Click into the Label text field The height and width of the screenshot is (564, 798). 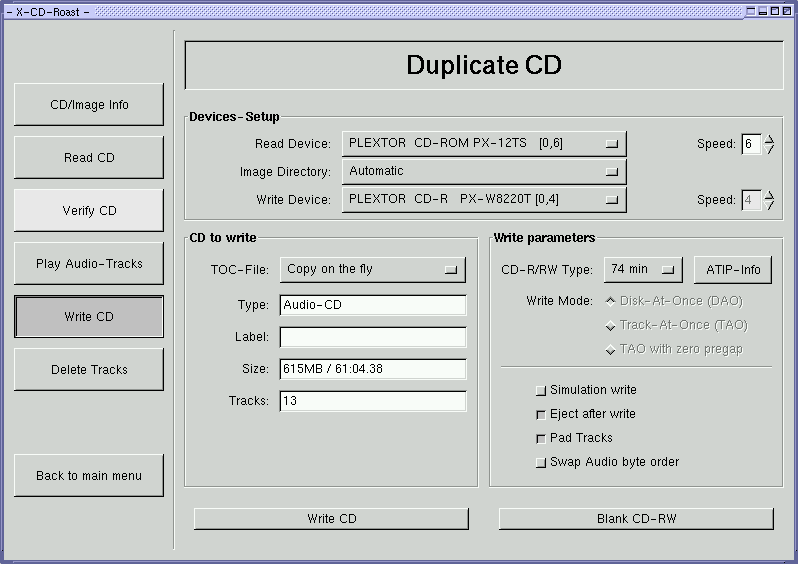(x=373, y=338)
